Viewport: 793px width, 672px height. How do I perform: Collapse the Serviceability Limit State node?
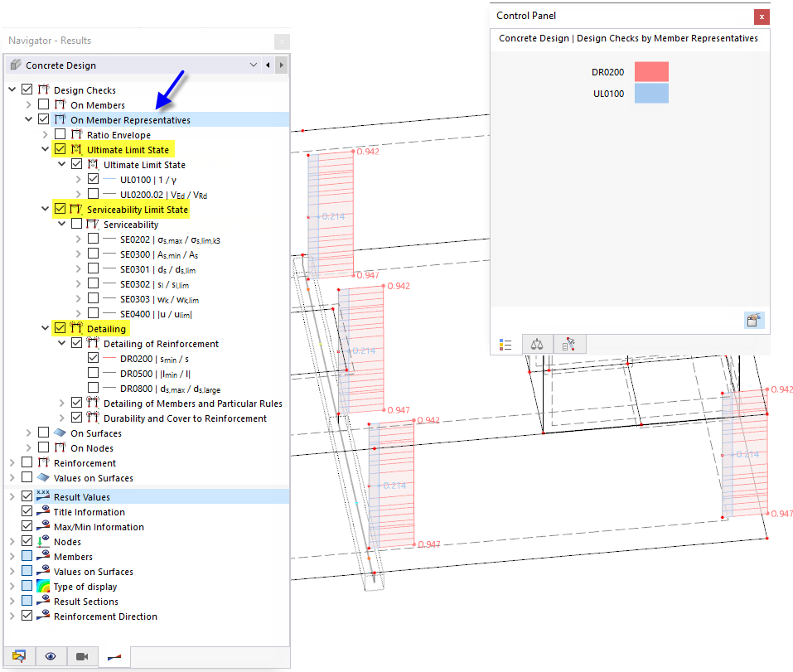tap(45, 209)
